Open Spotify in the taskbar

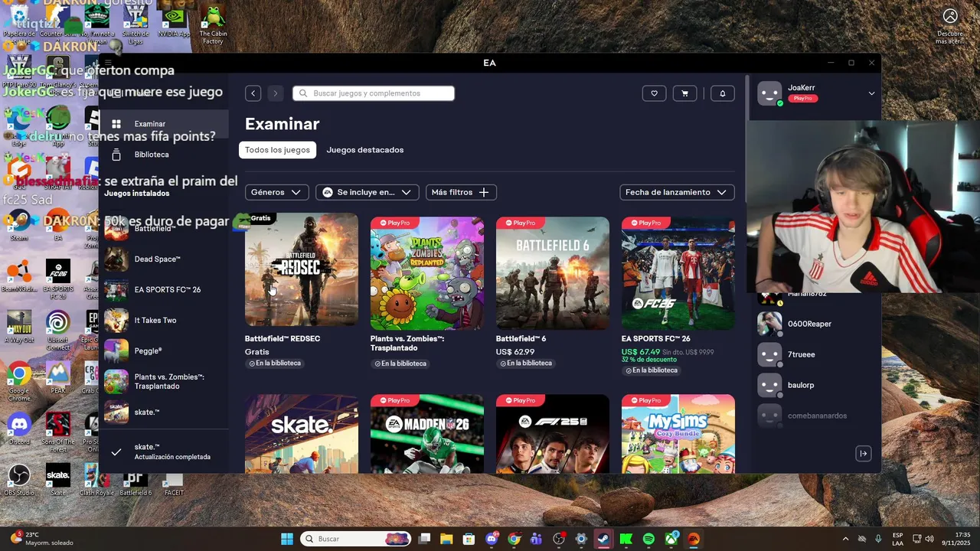(648, 539)
